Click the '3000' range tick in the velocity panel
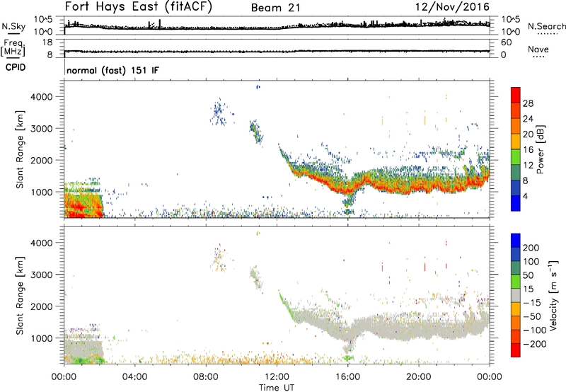This screenshot has width=566, height=392. click(x=41, y=275)
